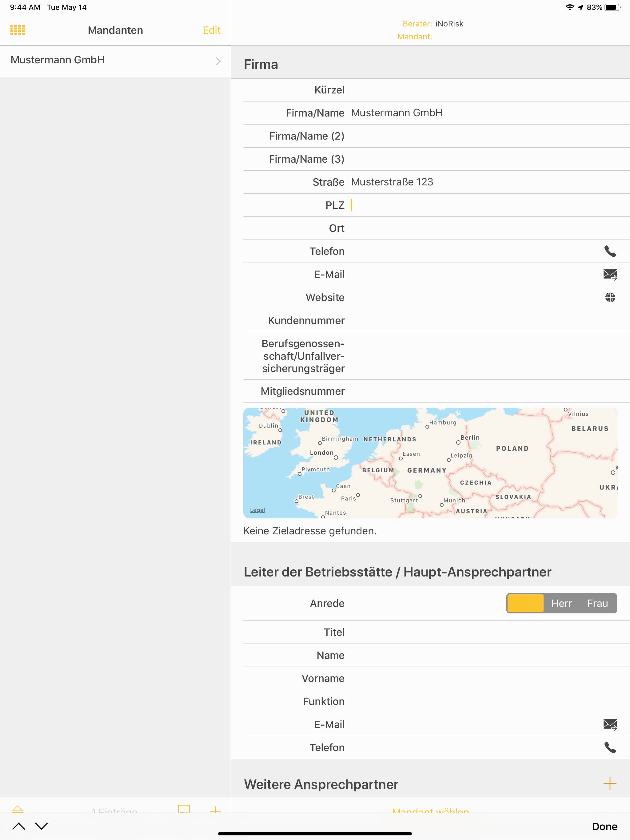Tap the keyboard next-field down arrow

42,826
